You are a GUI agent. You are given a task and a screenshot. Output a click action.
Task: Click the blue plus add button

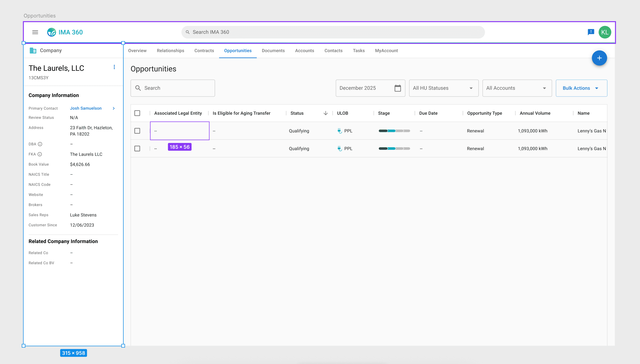click(x=599, y=58)
